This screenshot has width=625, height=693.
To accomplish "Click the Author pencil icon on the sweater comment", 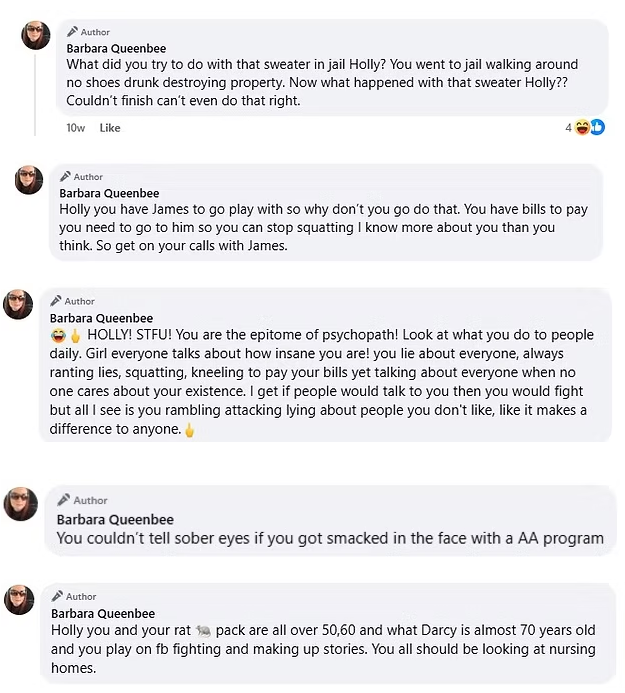I will click(73, 32).
